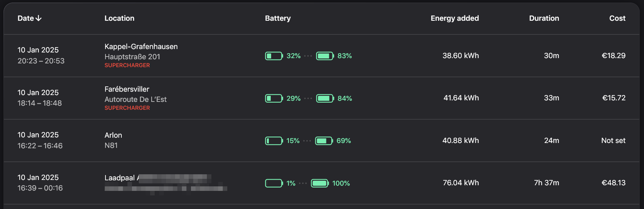This screenshot has height=209, width=644.
Task: Click the Battery column header
Action: point(278,18)
